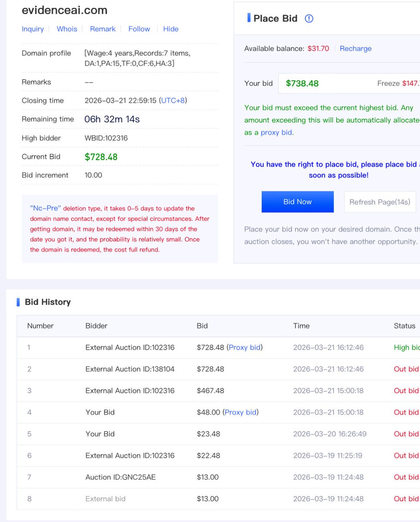This screenshot has height=522, width=420.
Task: Open the Recharge balance link
Action: 356,48
